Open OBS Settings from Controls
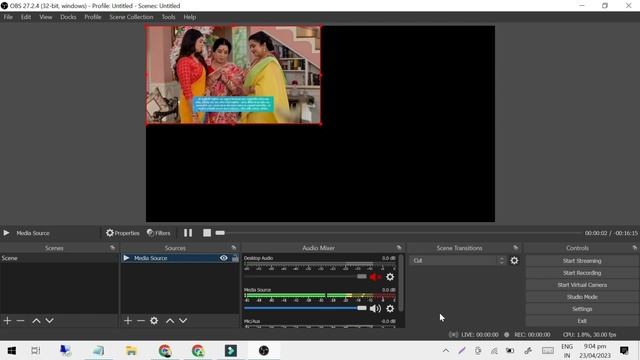This screenshot has height=360, width=640. [582, 309]
